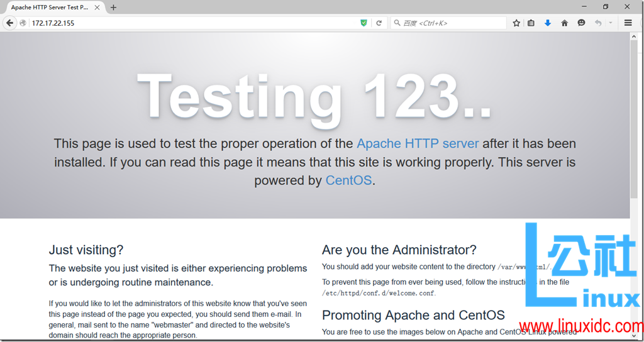Close the Apache HTTP Server Test tab

coord(98,8)
